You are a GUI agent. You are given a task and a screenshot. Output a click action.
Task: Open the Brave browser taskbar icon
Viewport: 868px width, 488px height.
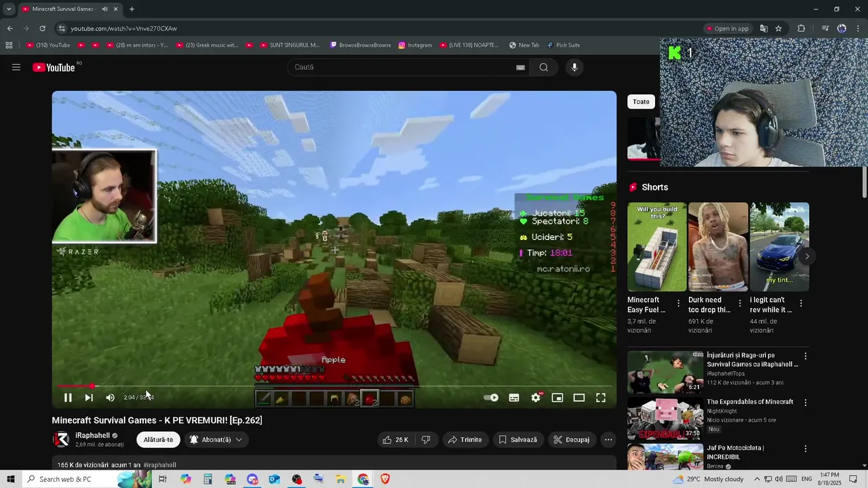(385, 479)
